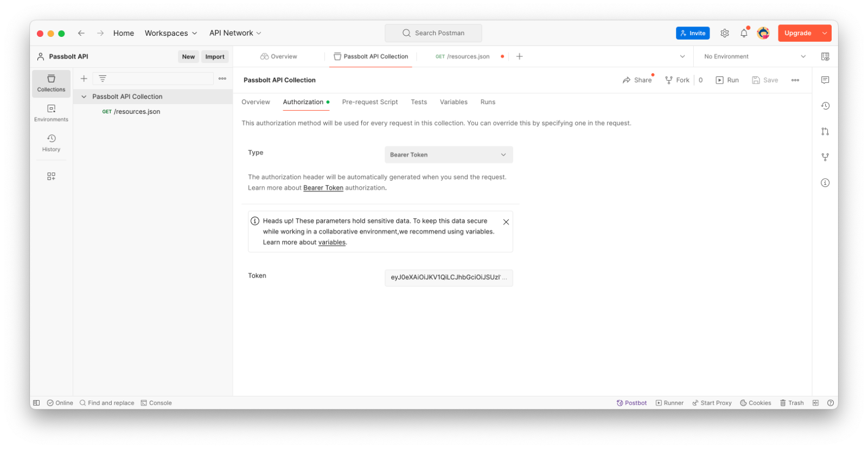Open the Collections sidebar panel

[x=51, y=84]
